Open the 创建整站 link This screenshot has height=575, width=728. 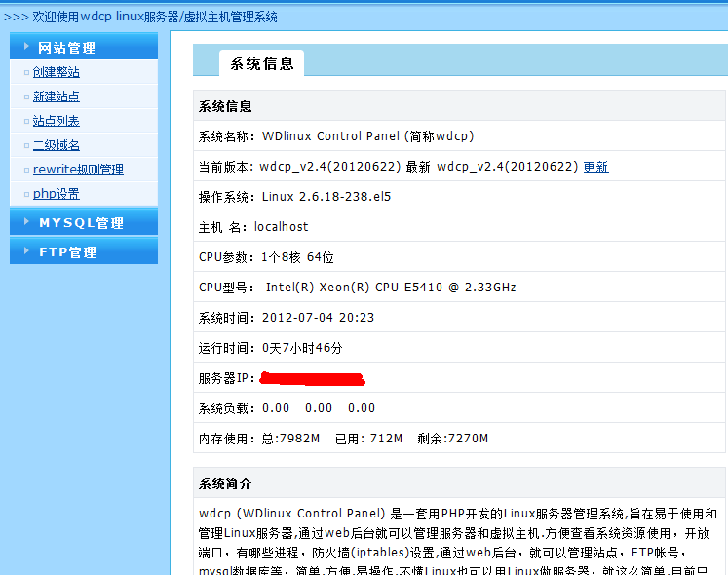click(x=57, y=72)
